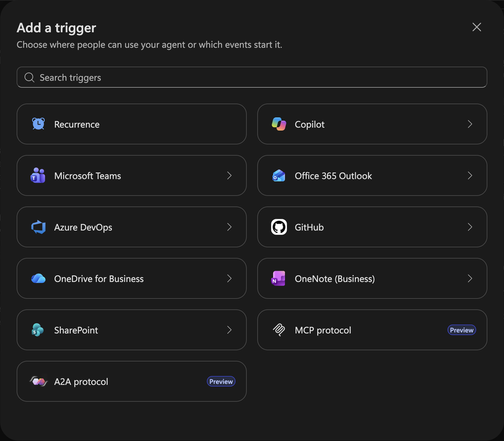Focus the Search triggers input field
The image size is (504, 441).
pyautogui.click(x=252, y=77)
